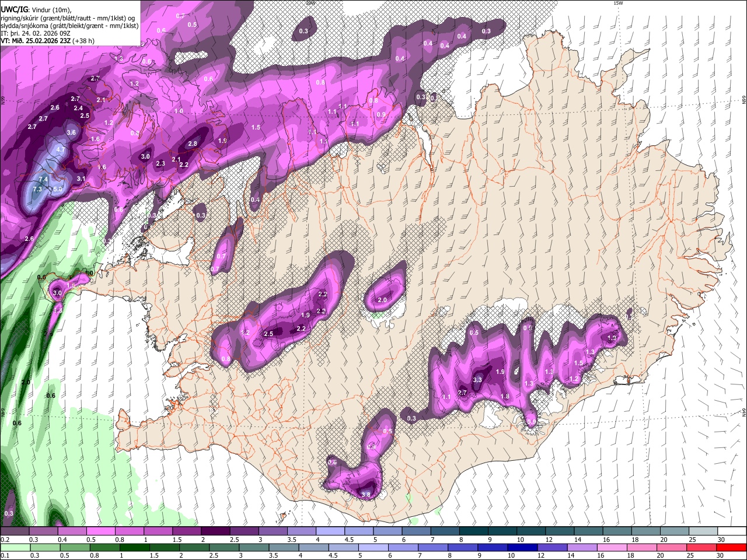Click the 'slydda/snjókoma' legend description line

click(x=69, y=26)
